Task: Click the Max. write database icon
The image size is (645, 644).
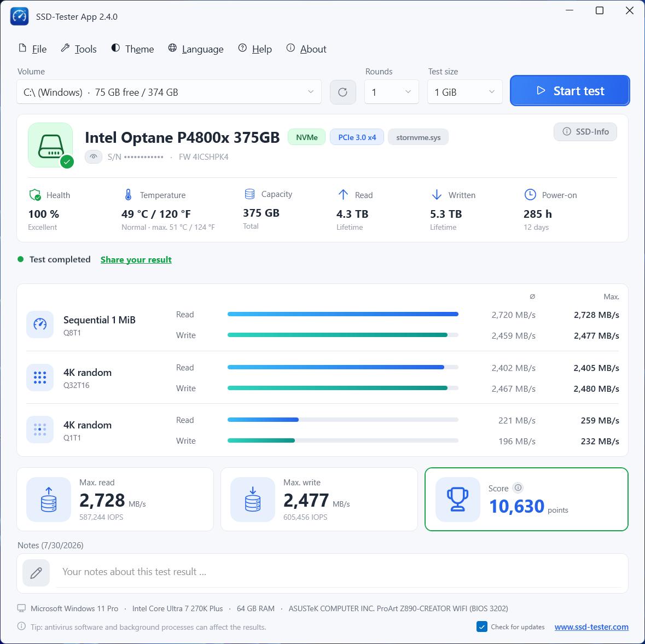Action: [x=253, y=499]
